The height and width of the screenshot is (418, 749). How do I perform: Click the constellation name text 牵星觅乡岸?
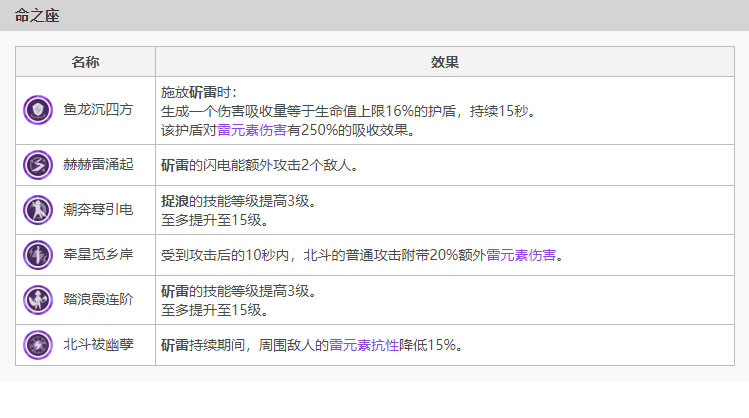(97, 255)
